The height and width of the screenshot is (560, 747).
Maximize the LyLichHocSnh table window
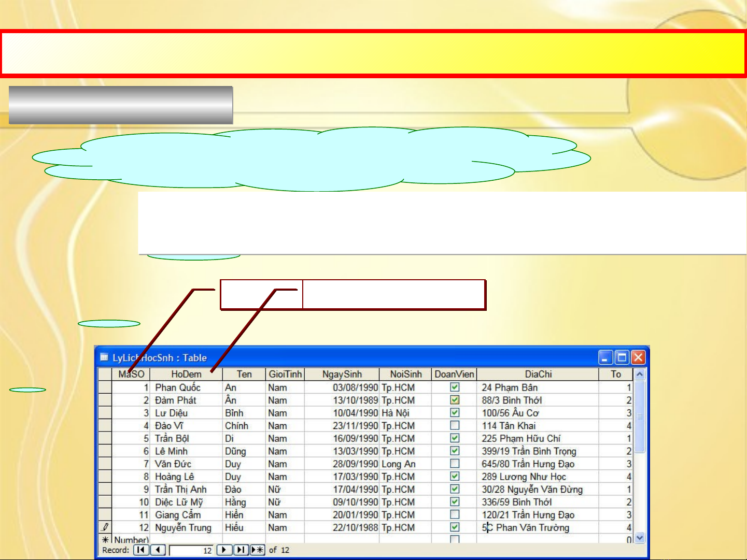click(622, 357)
